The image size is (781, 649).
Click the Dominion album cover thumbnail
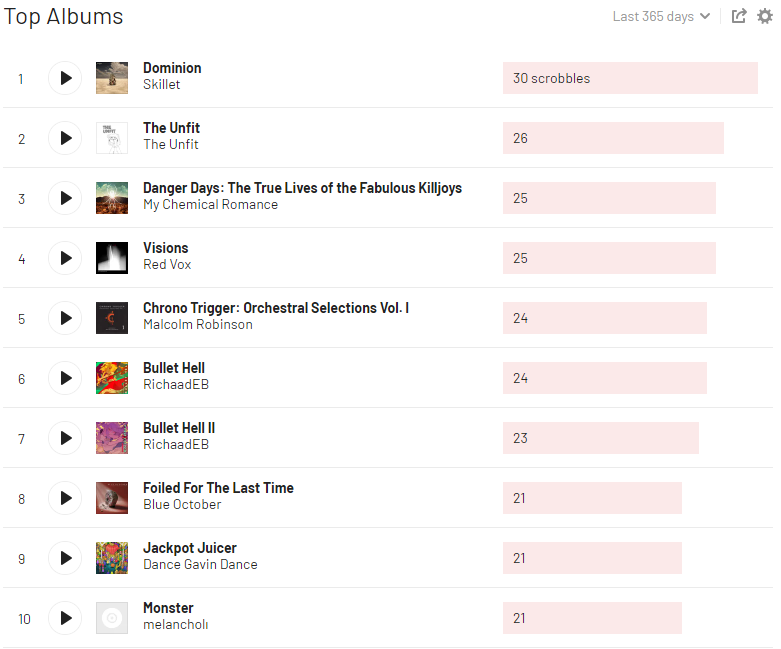112,78
